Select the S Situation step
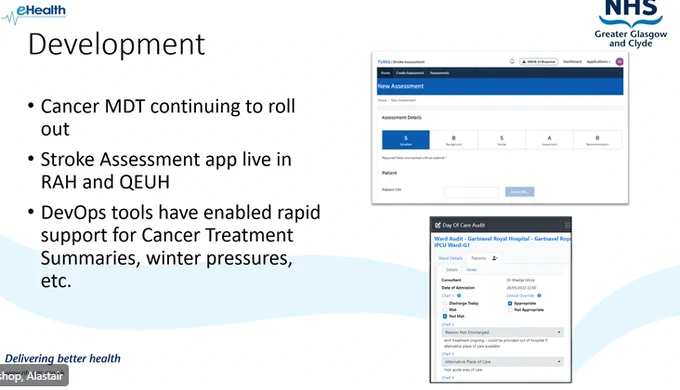Screen dimensions: 680x390 (406, 140)
